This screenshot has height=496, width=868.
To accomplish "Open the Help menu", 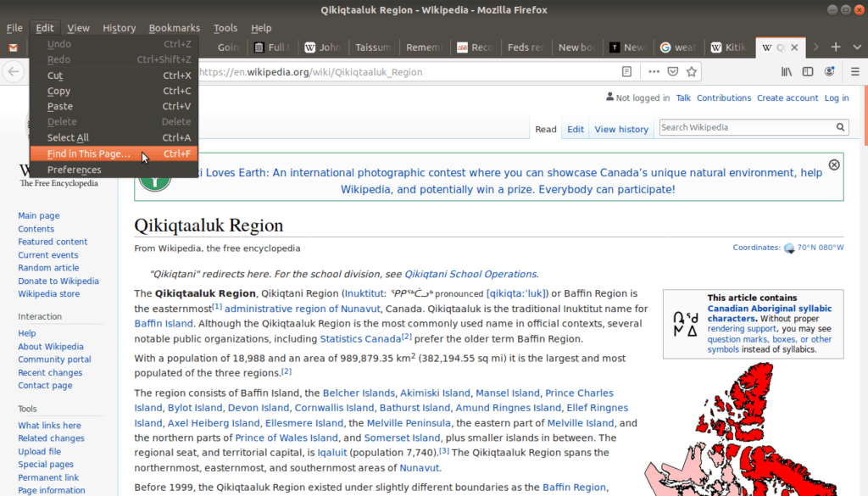I will pos(261,28).
